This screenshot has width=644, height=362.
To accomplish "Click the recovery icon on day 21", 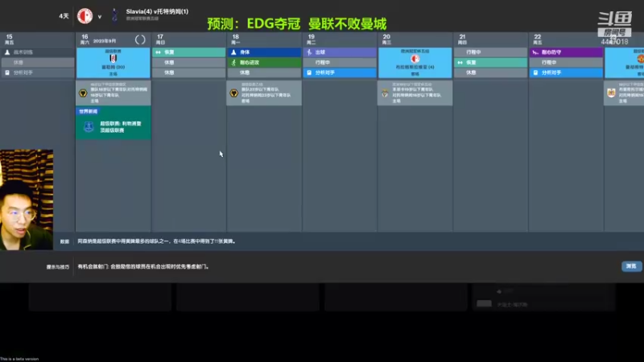I will click(x=460, y=63).
